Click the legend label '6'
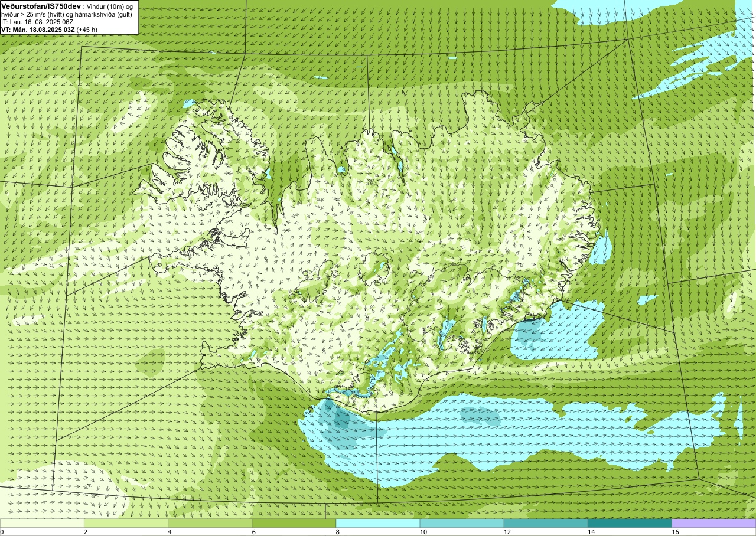The image size is (756, 536). click(253, 532)
